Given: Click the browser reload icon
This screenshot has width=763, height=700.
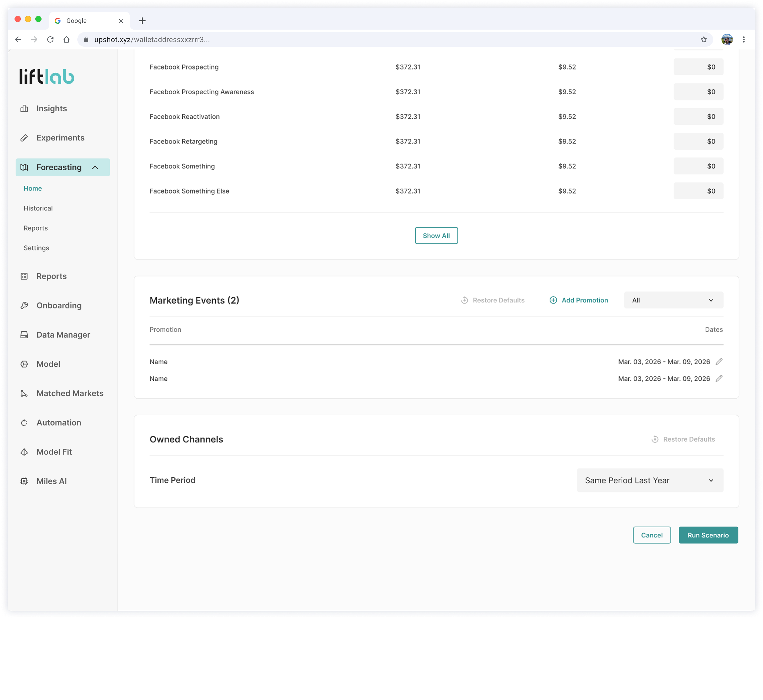Looking at the screenshot, I should pyautogui.click(x=50, y=40).
